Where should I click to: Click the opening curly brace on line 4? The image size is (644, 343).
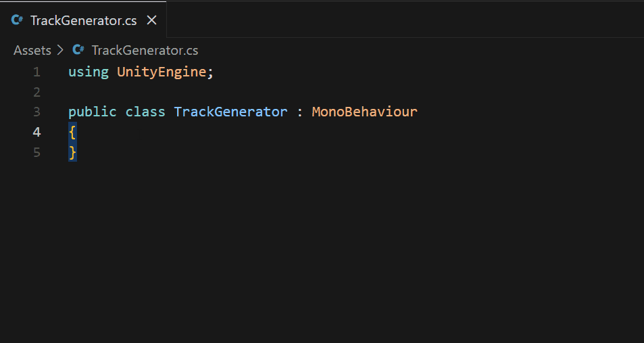[72, 132]
